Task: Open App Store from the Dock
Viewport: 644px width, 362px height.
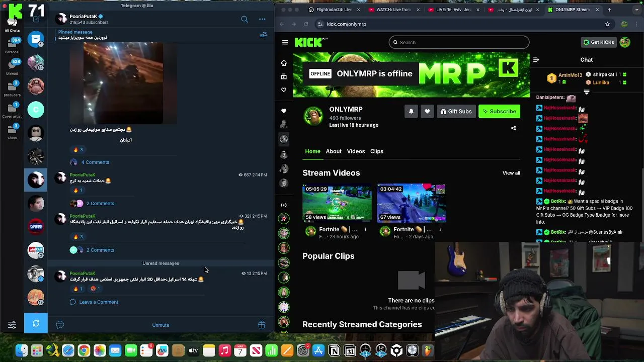Action: point(318,351)
